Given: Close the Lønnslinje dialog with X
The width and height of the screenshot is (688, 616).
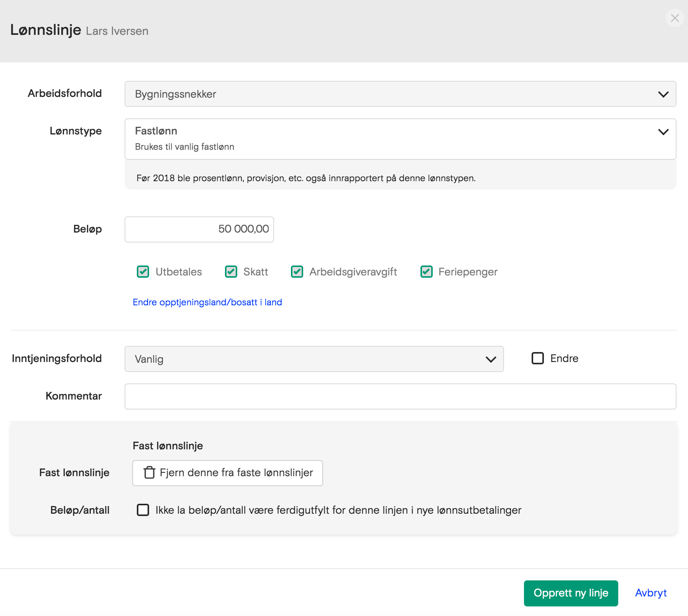Looking at the screenshot, I should click(675, 18).
